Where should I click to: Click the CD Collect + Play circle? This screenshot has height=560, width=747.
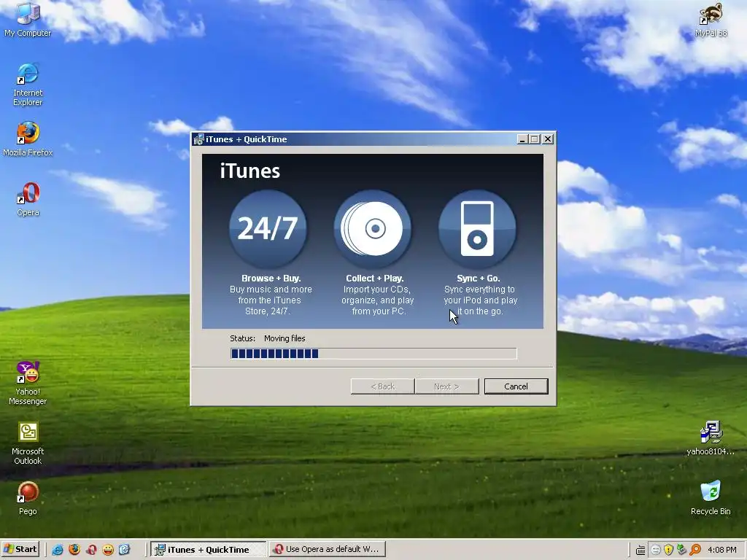[373, 228]
